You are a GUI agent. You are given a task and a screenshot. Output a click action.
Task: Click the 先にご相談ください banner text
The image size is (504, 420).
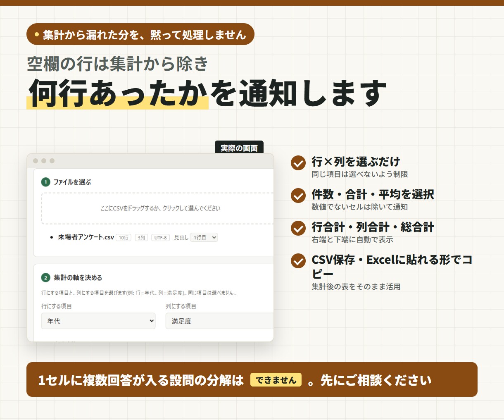point(376,380)
